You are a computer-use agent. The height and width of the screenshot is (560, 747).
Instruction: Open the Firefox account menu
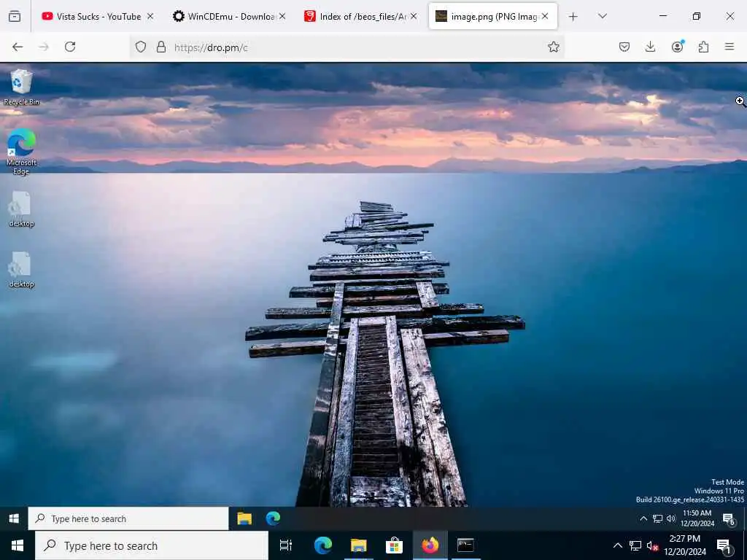[x=677, y=47]
